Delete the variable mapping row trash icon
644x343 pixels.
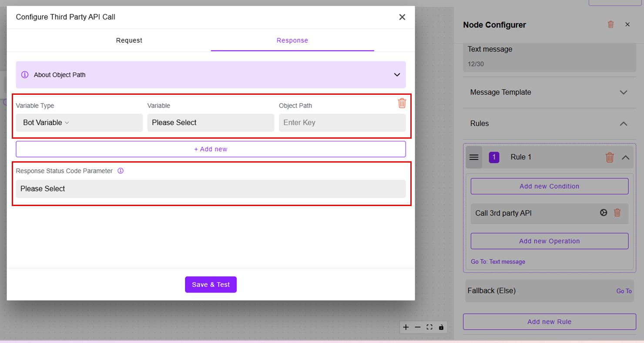click(402, 103)
